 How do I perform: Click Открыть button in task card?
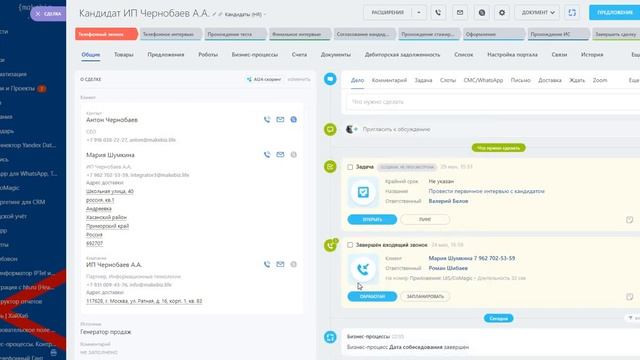pos(372,220)
